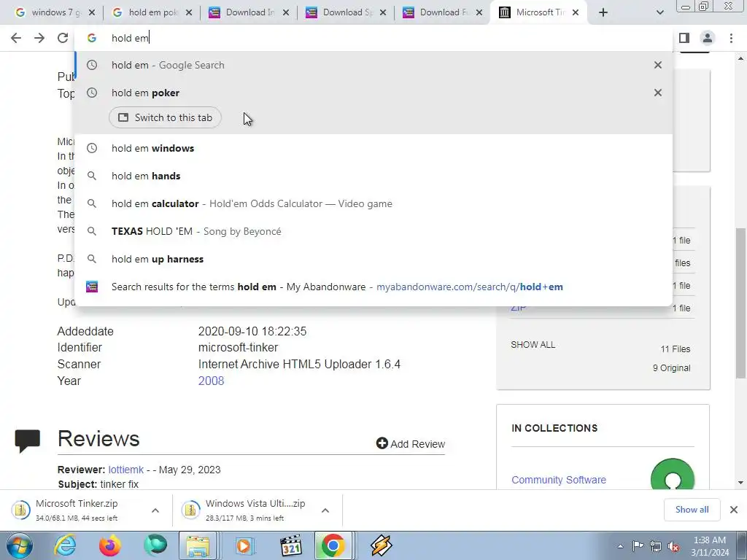Viewport: 747px width, 560px height.
Task: Open the Community Software collection link
Action: (558, 480)
